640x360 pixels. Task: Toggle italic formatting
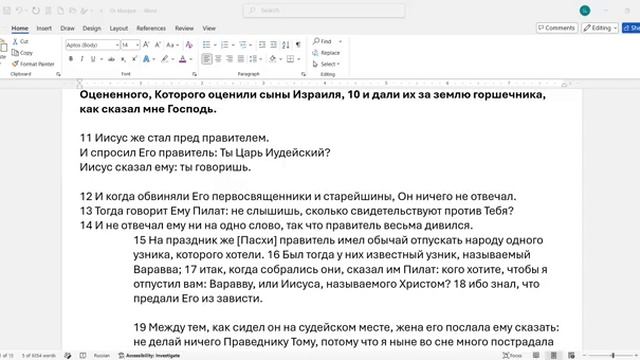82,59
